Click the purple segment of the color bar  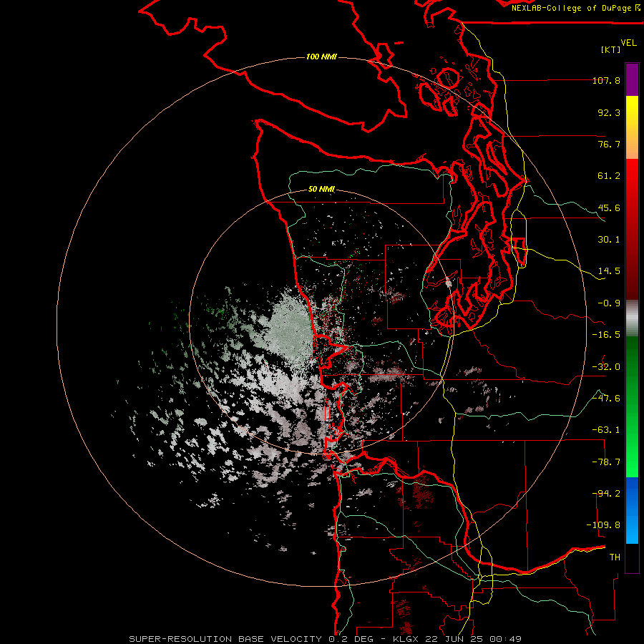(632, 79)
